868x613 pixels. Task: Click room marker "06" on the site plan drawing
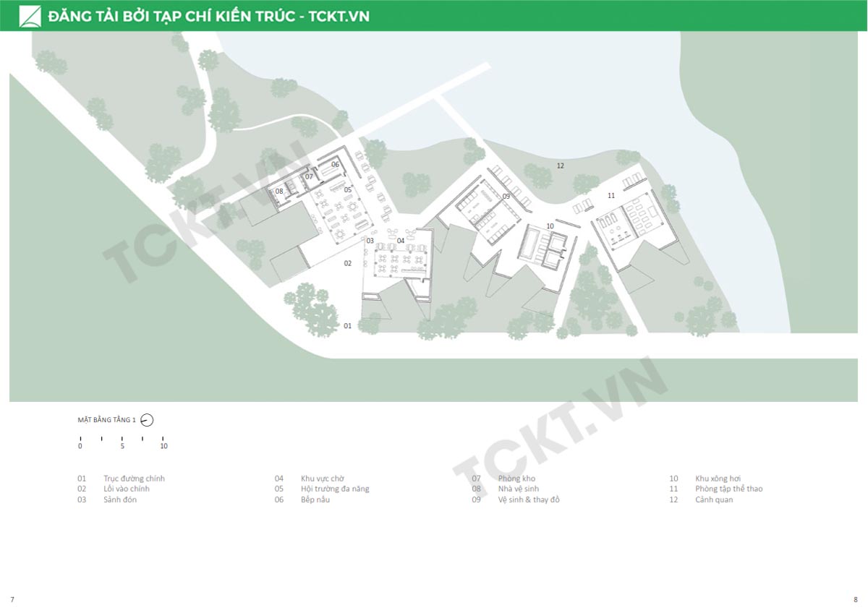(x=336, y=164)
